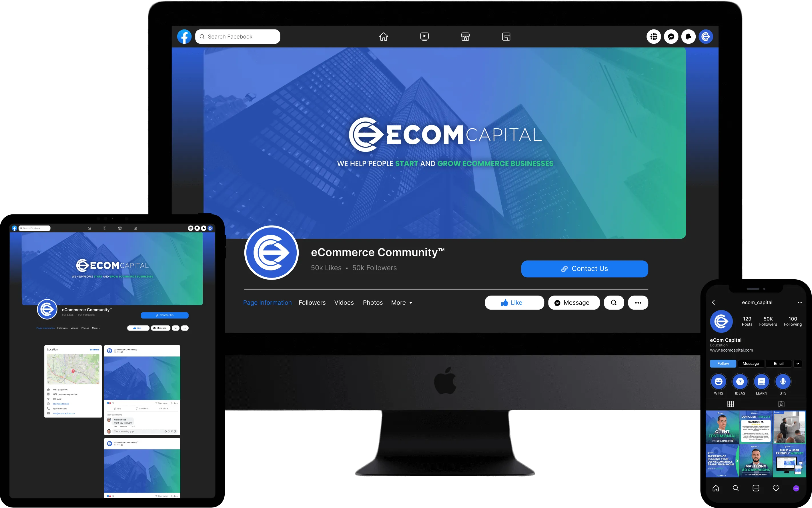Select the Photos tab on page

[x=372, y=302]
